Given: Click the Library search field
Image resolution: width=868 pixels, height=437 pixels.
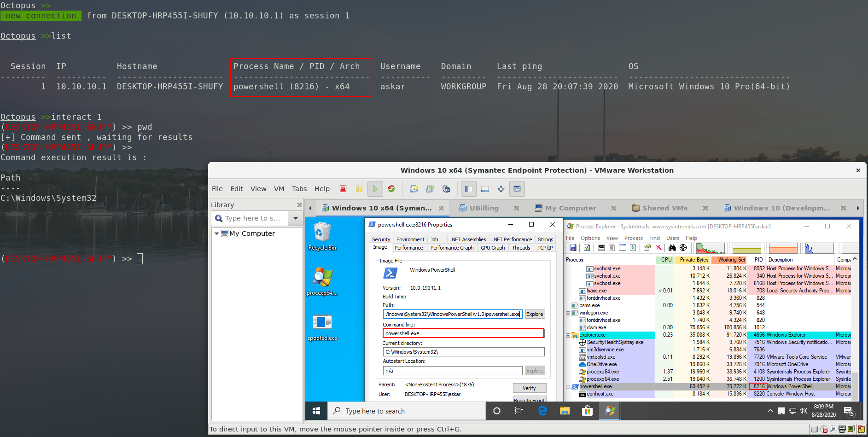Looking at the screenshot, I should click(250, 218).
